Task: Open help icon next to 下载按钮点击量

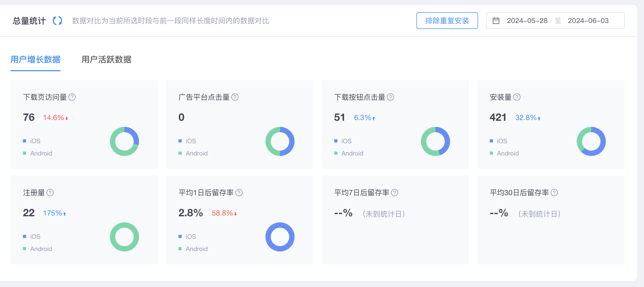Action: click(x=390, y=97)
